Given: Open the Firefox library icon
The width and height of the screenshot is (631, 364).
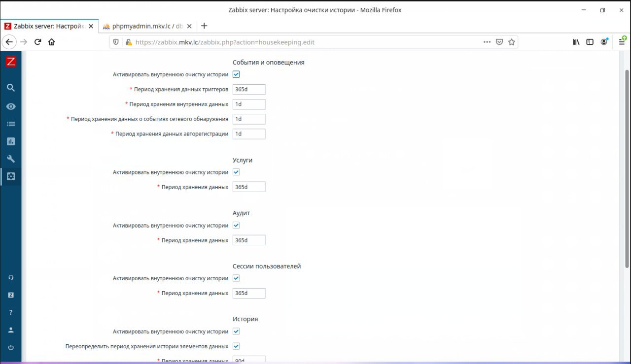Looking at the screenshot, I should tap(576, 42).
